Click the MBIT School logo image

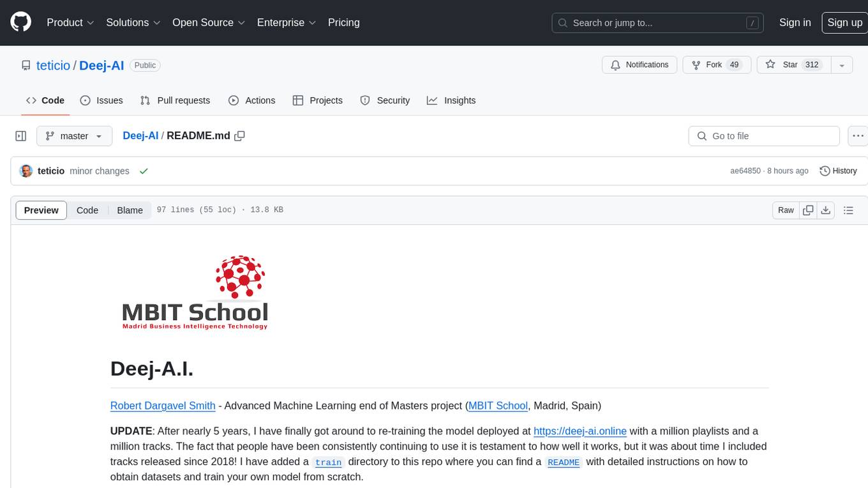pos(195,293)
